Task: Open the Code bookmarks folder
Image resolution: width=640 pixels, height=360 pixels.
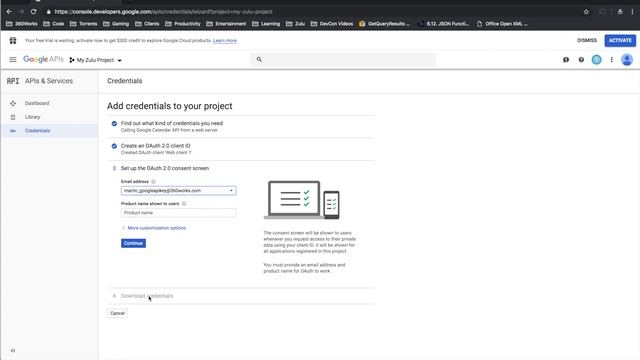Action: coord(54,24)
